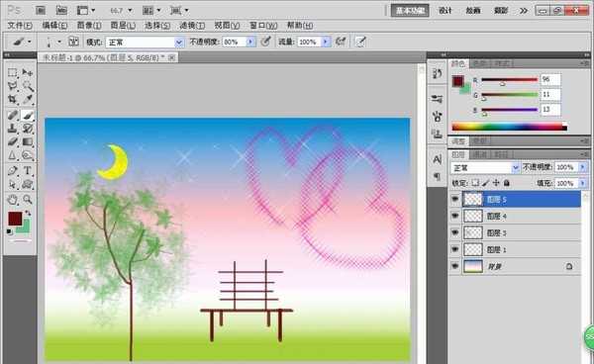Enable the airbrush icon in options bar
Image resolution: width=594 pixels, height=364 pixels.
pyautogui.click(x=341, y=42)
